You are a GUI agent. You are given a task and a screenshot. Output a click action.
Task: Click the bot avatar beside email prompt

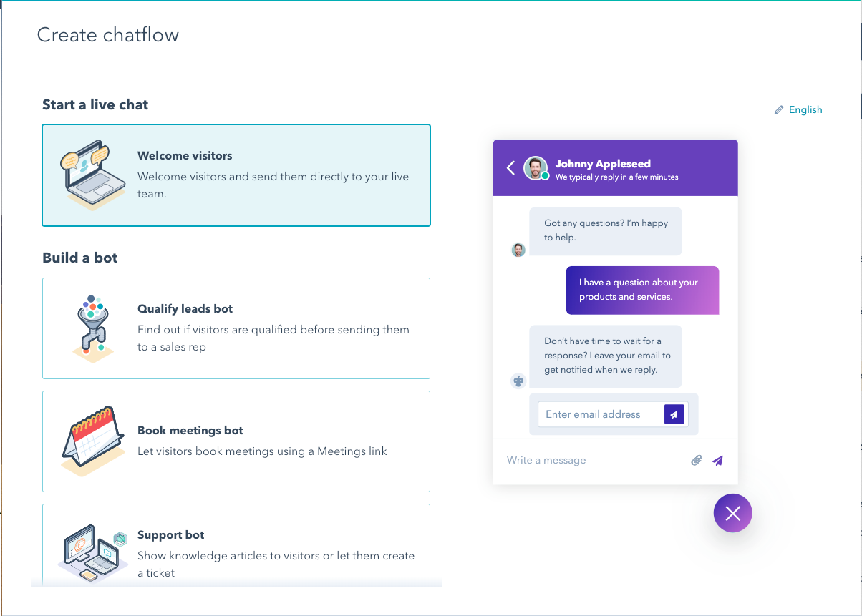click(518, 381)
